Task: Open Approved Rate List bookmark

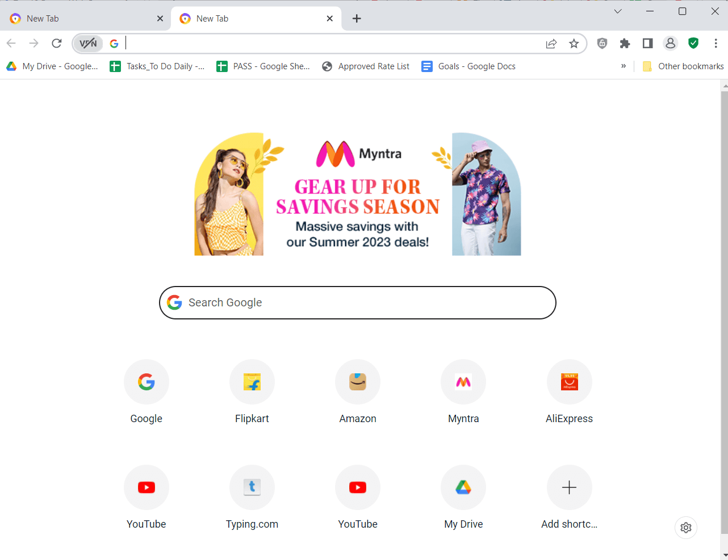Action: point(366,66)
